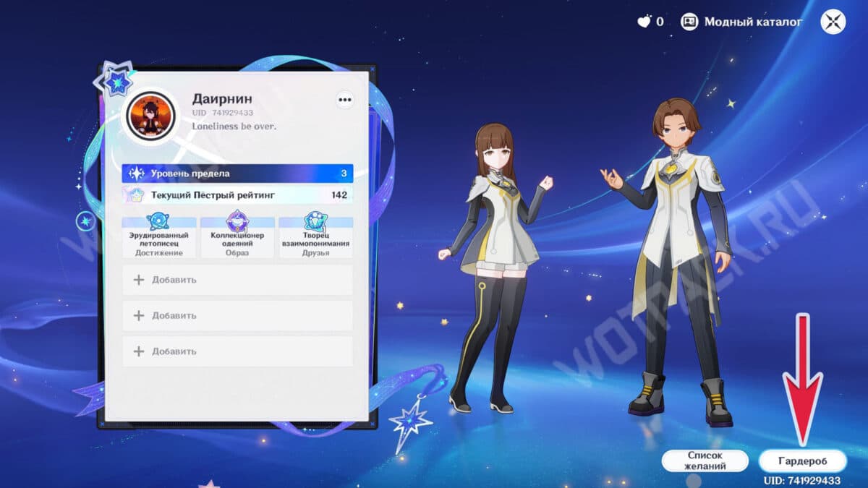The width and height of the screenshot is (868, 488).
Task: Open the Гардероб wardrobe button
Action: 802,461
